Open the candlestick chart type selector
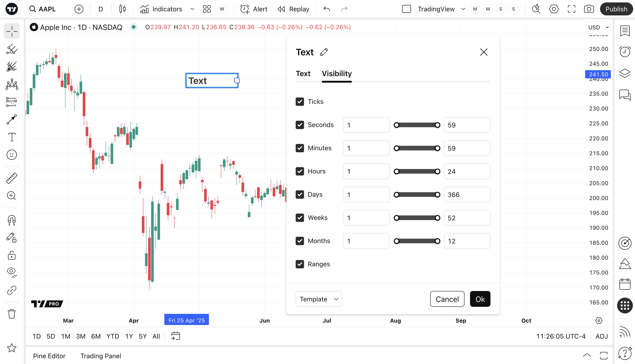635x364 pixels. click(x=122, y=9)
